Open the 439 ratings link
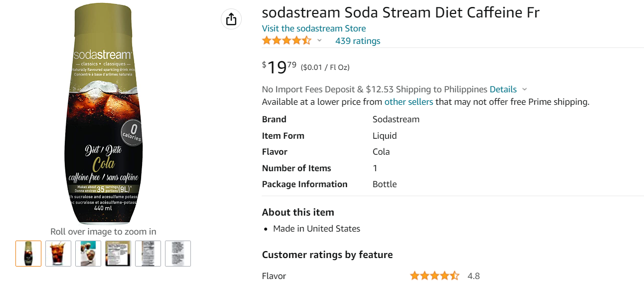The width and height of the screenshot is (644, 288). [x=358, y=41]
